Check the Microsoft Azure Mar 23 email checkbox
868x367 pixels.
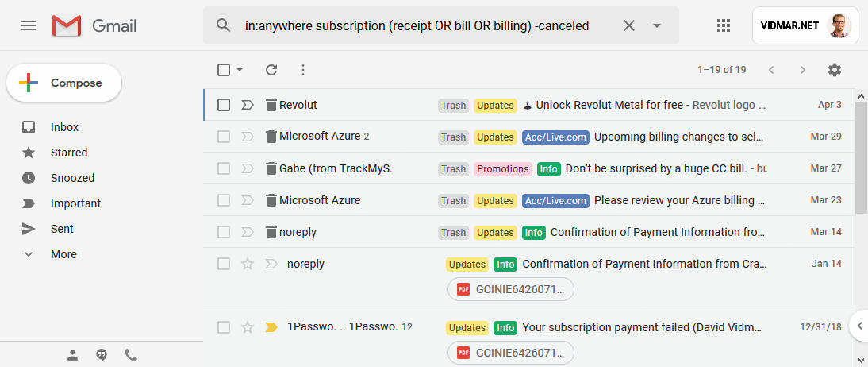(x=223, y=200)
